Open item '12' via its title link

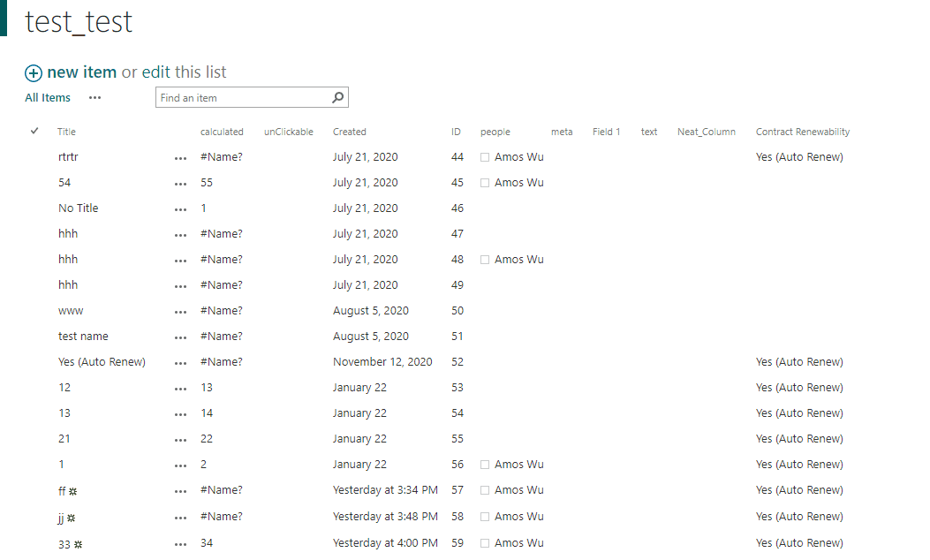[x=64, y=387]
